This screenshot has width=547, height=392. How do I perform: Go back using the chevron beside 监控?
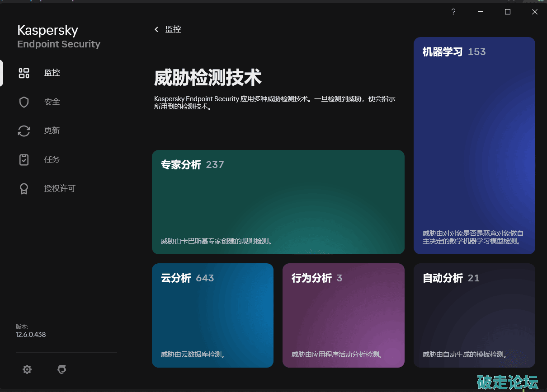coord(156,29)
